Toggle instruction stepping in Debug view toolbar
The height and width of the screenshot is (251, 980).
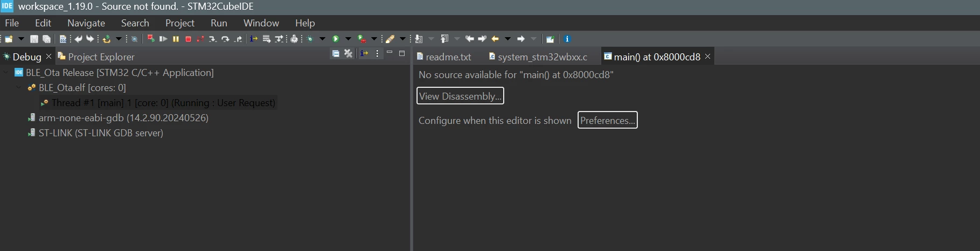364,53
